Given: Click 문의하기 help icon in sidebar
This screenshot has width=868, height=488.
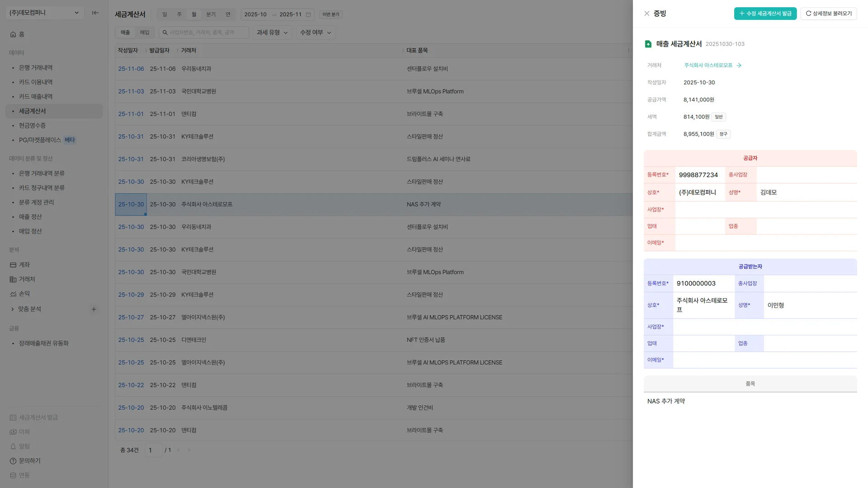Looking at the screenshot, I should [13, 461].
